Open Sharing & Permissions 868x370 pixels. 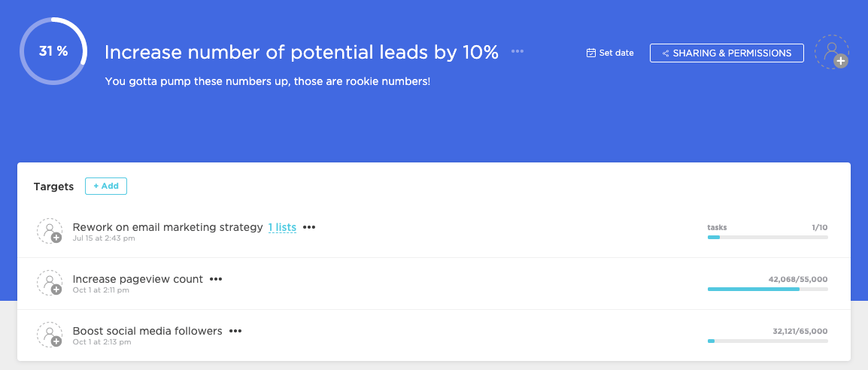click(x=727, y=53)
